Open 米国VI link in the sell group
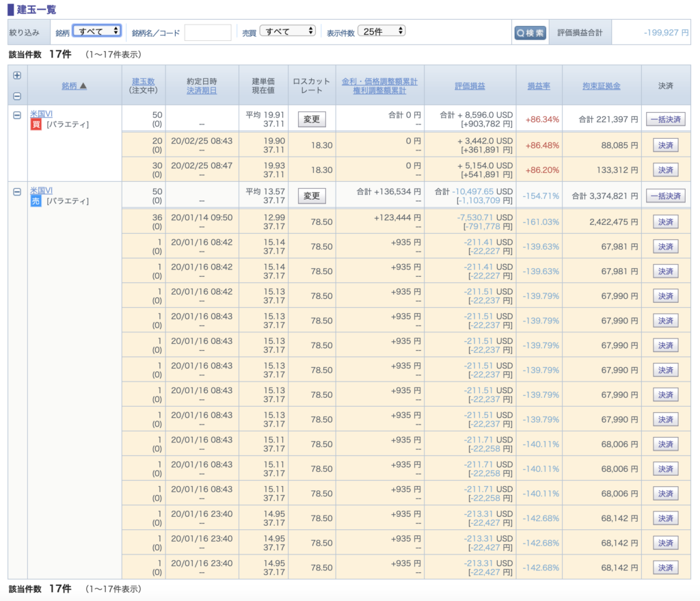The image size is (700, 601). (41, 190)
